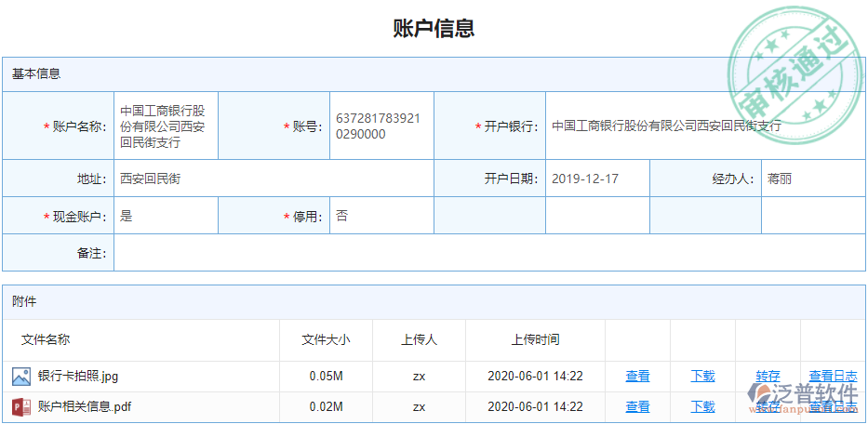
Task: Click the 现金账户 value 是
Action: [127, 216]
